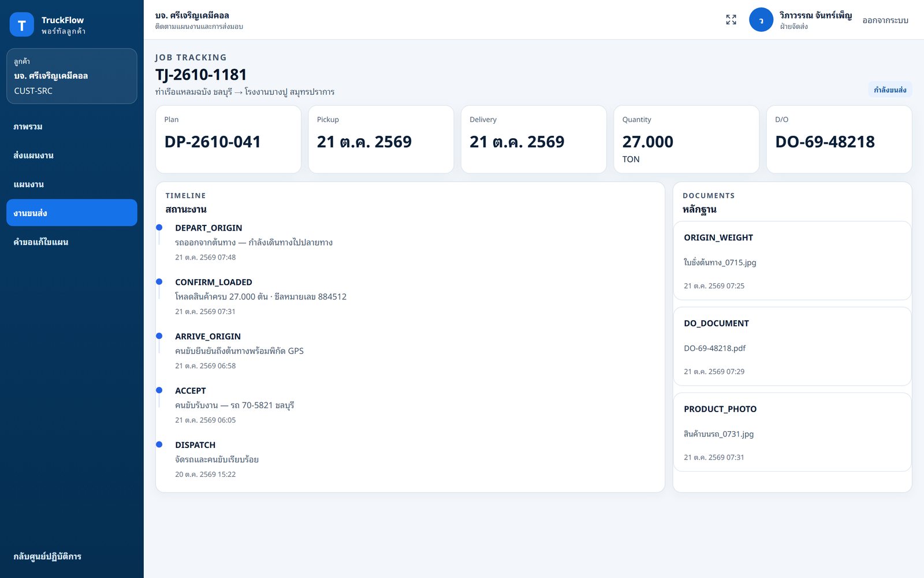Open the PRODUCT_PHOTO document card
The width and height of the screenshot is (924, 578).
point(792,432)
